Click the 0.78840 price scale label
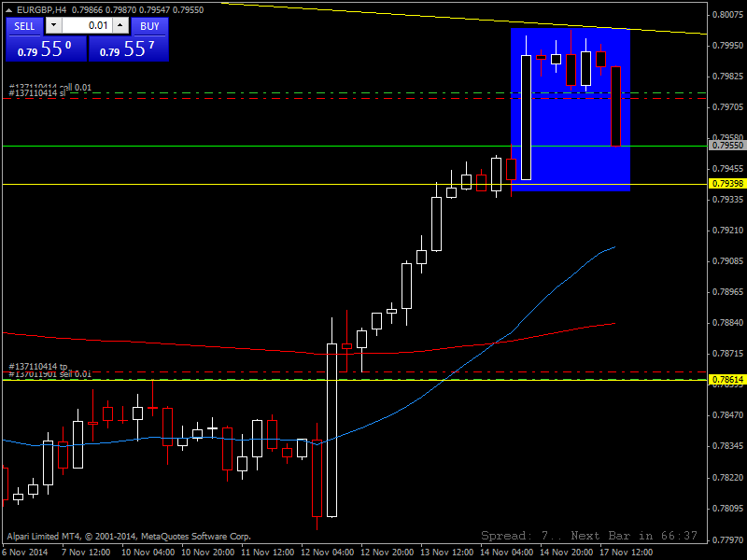Screen dimensions: 747x560 pos(728,323)
